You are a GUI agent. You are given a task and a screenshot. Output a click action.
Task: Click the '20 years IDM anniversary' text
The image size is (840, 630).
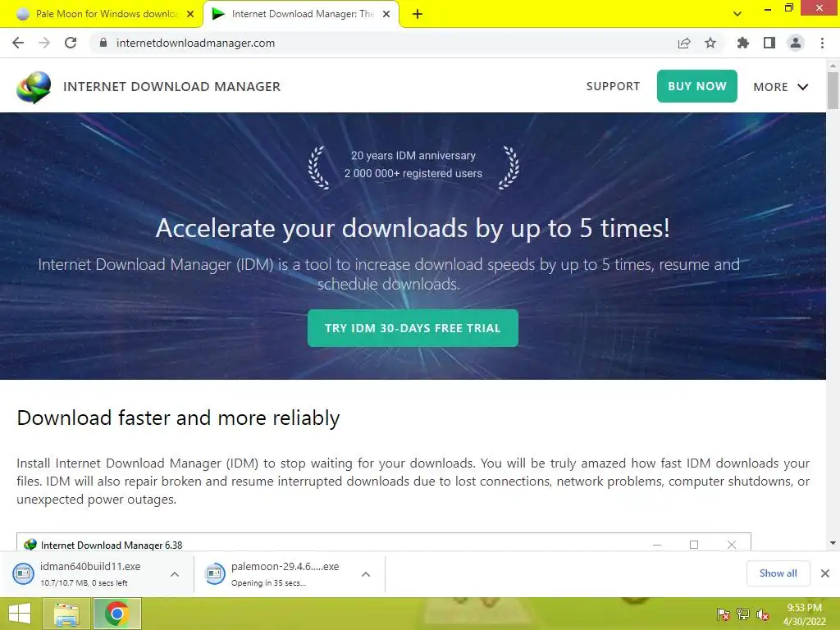point(413,155)
